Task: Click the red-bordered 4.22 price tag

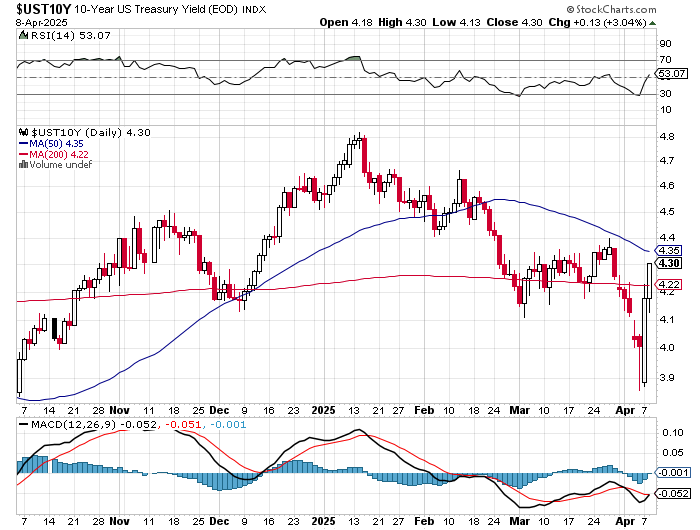Action: click(x=668, y=284)
